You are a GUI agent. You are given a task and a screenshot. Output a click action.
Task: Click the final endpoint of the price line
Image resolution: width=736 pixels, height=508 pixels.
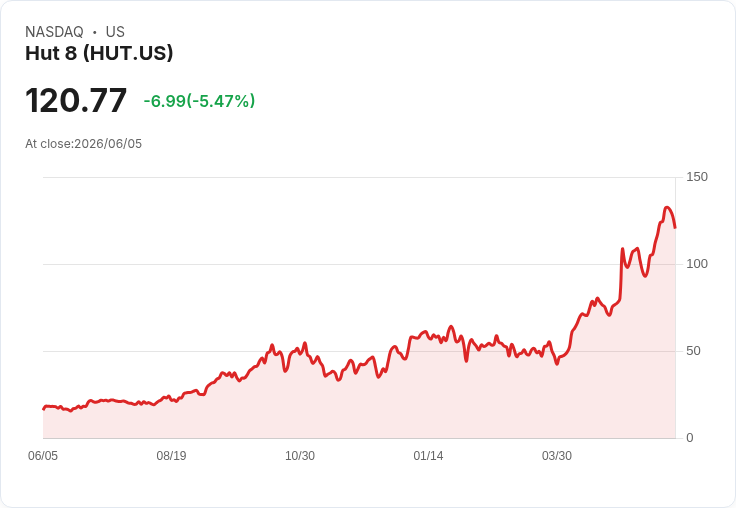pos(675,228)
